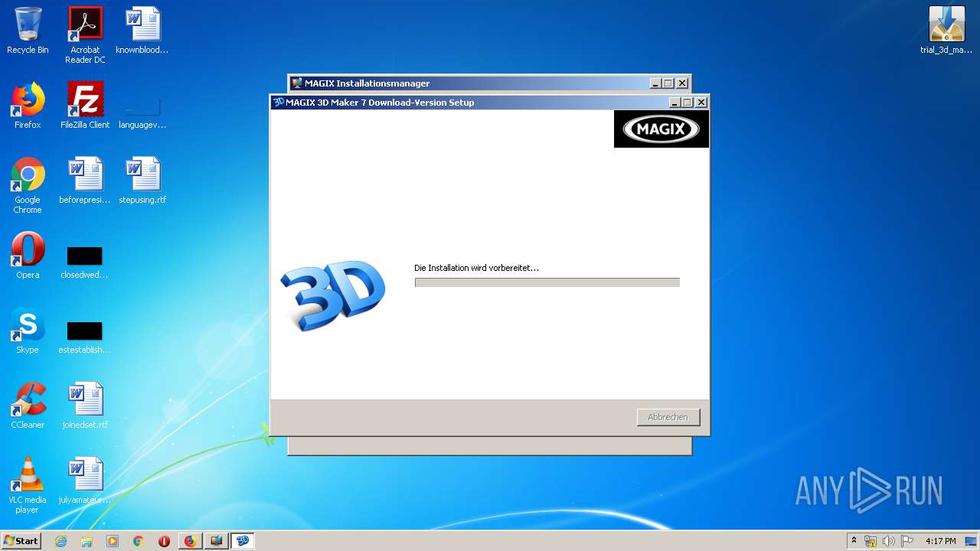Select the julyamateur document icon

click(85, 481)
